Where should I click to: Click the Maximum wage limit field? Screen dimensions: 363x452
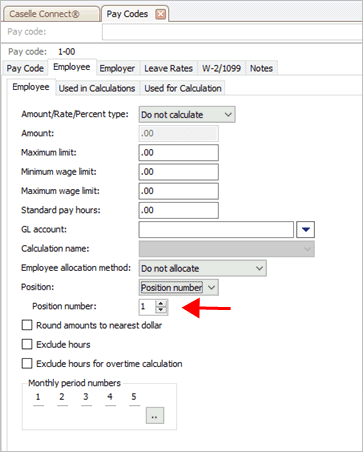(179, 191)
